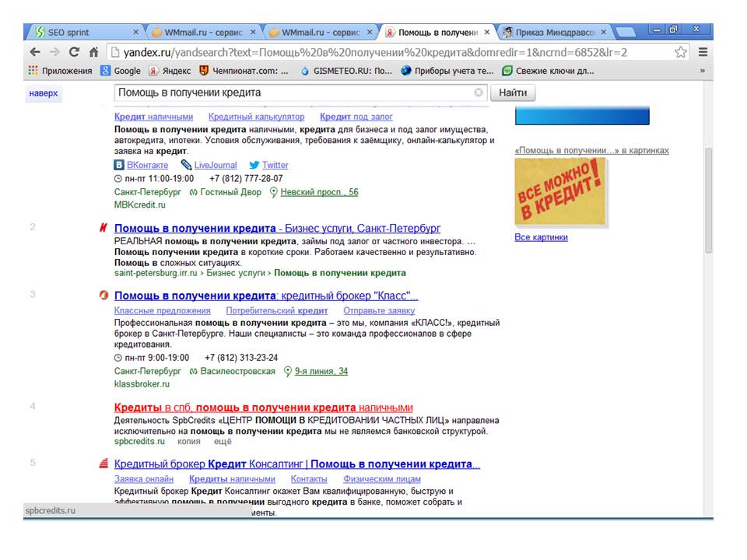The width and height of the screenshot is (747, 560).
Task: Click the favicon of Кредит Консалтинг result
Action: (103, 464)
